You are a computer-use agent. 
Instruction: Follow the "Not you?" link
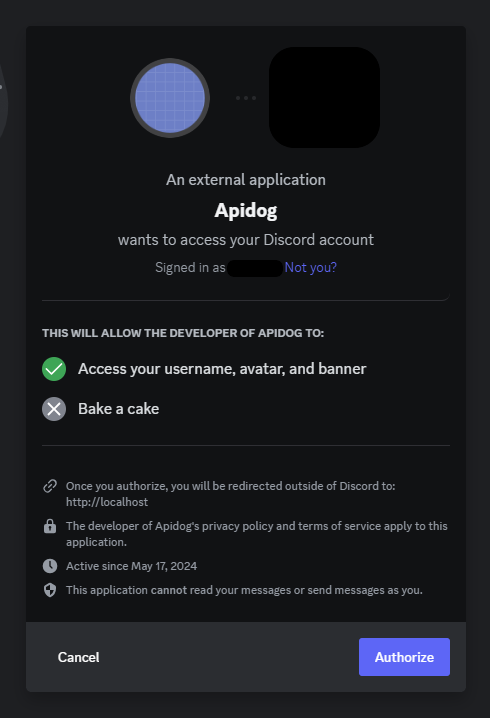pos(310,267)
